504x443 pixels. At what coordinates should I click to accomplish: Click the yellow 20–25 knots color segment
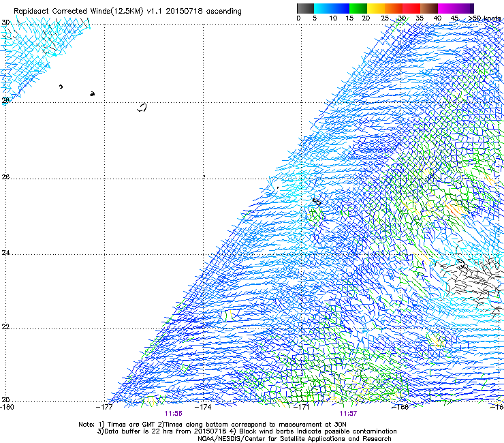click(376, 8)
